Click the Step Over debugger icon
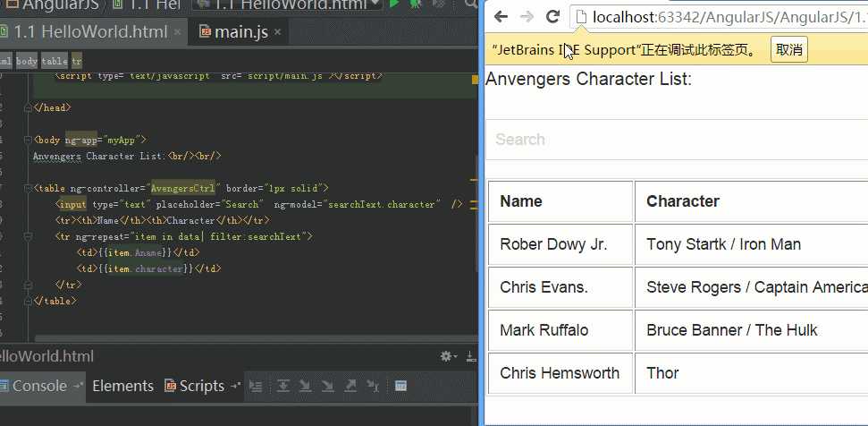868x426 pixels. (282, 386)
